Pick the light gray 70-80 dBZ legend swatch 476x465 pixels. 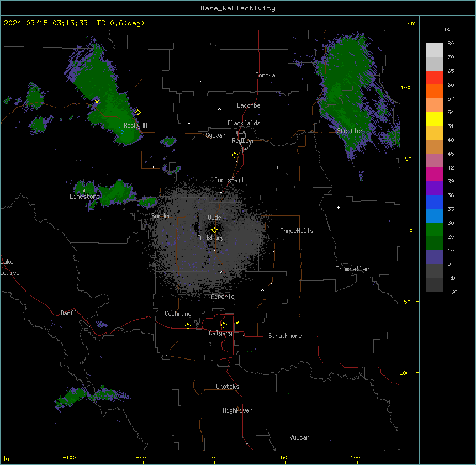(x=434, y=50)
